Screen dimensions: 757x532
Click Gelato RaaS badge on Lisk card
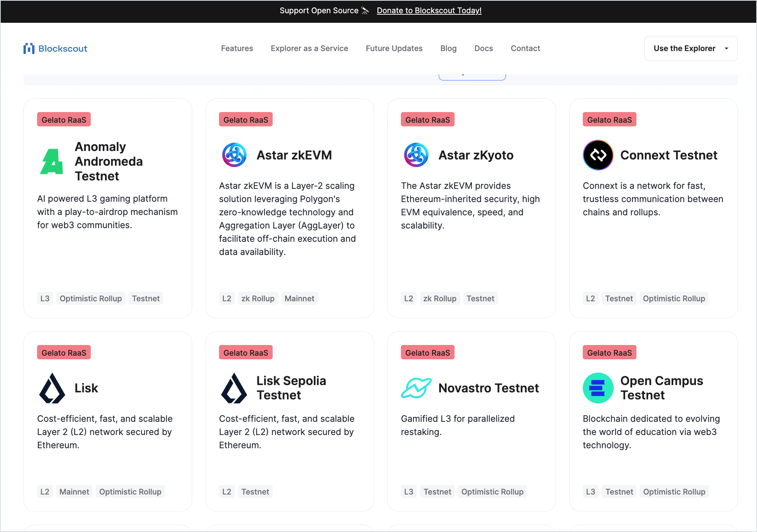(x=64, y=352)
